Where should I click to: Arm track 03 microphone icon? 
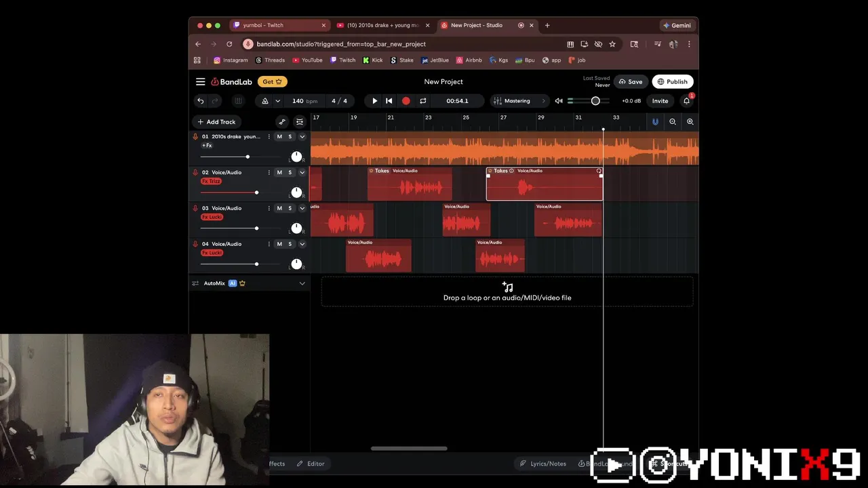[x=195, y=209]
